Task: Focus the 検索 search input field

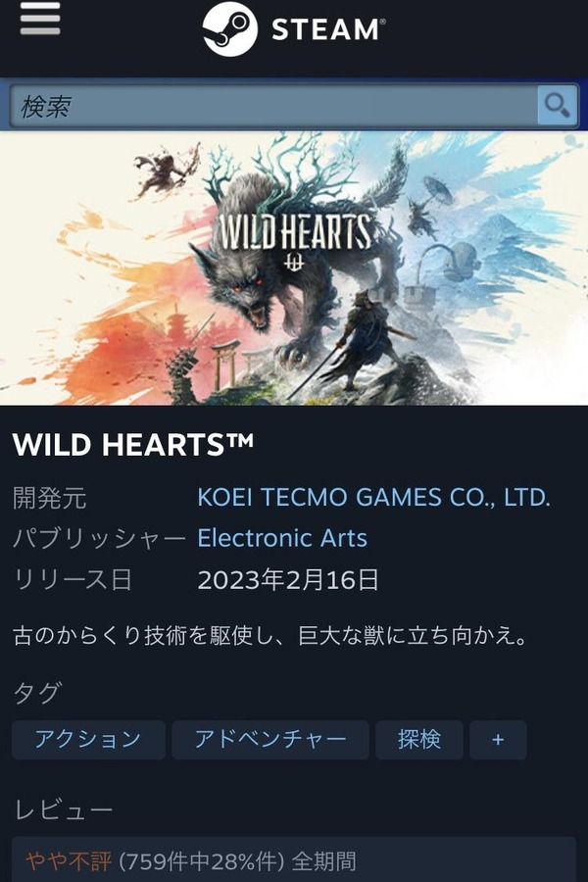Action: (x=273, y=106)
